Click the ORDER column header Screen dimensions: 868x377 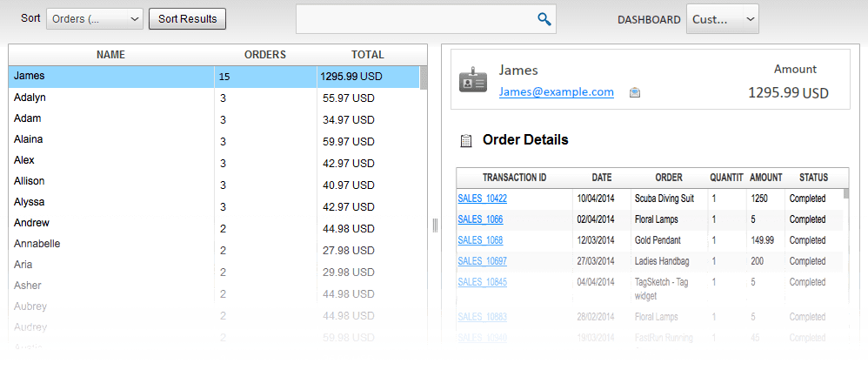[669, 178]
